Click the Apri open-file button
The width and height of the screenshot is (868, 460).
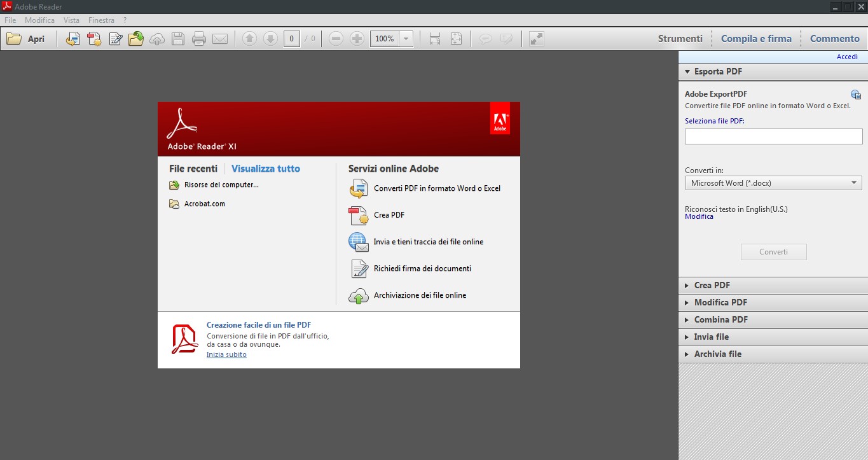tap(26, 39)
